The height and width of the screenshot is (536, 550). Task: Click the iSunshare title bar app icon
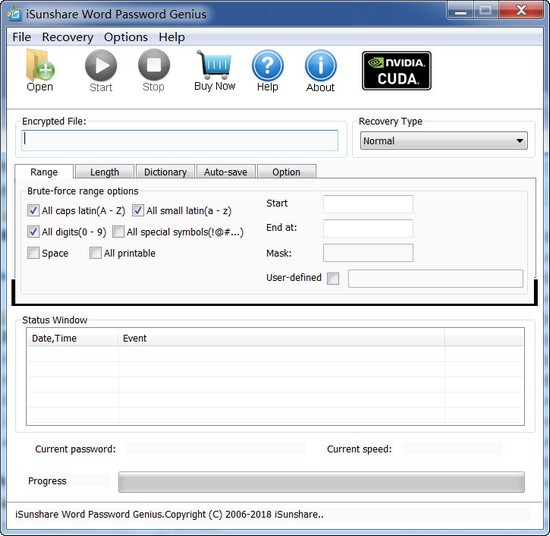[14, 14]
